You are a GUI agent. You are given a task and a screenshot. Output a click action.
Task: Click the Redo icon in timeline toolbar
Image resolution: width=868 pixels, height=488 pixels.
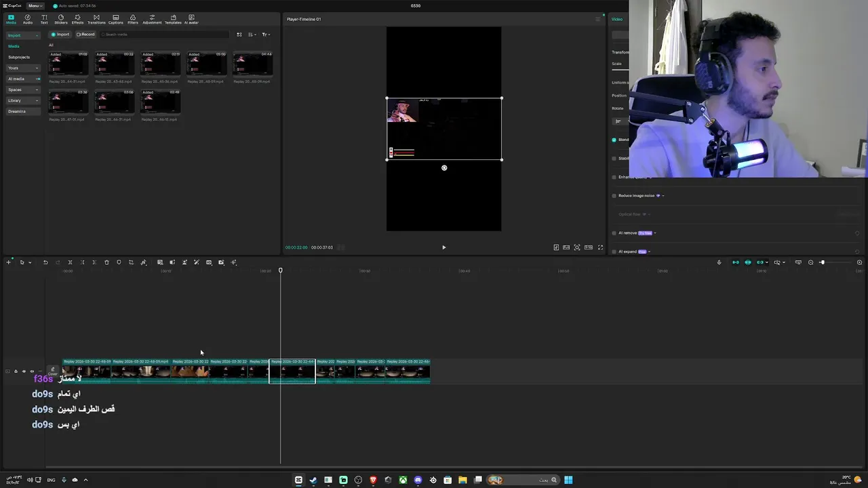click(58, 262)
